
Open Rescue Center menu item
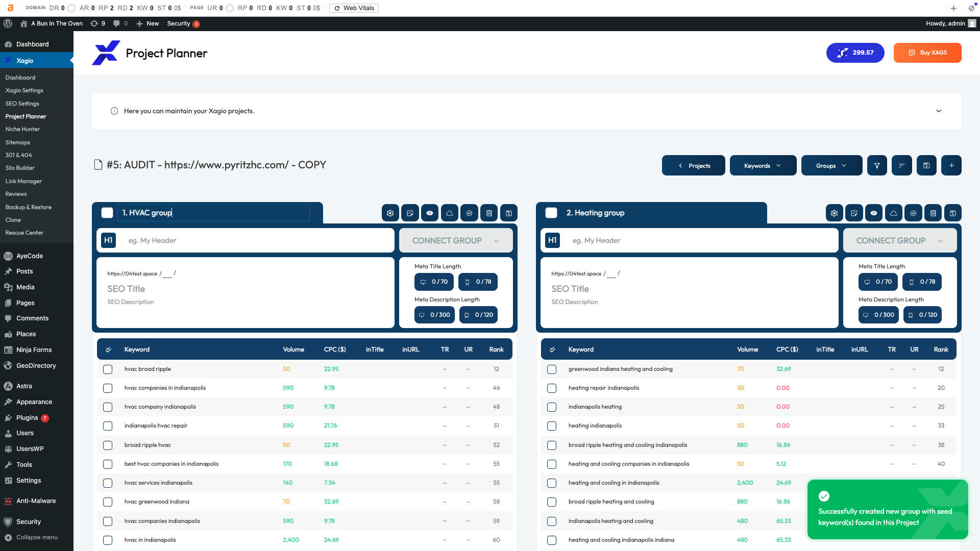coord(24,233)
